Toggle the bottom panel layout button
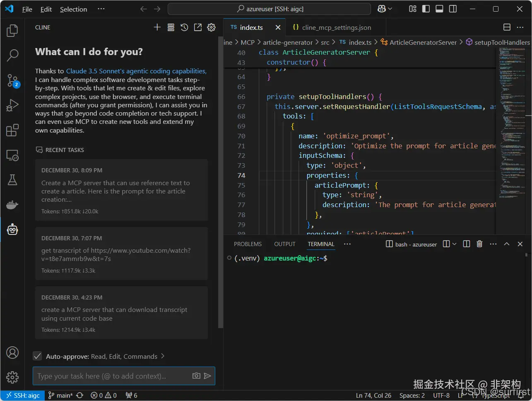This screenshot has height=401, width=532. pos(439,9)
